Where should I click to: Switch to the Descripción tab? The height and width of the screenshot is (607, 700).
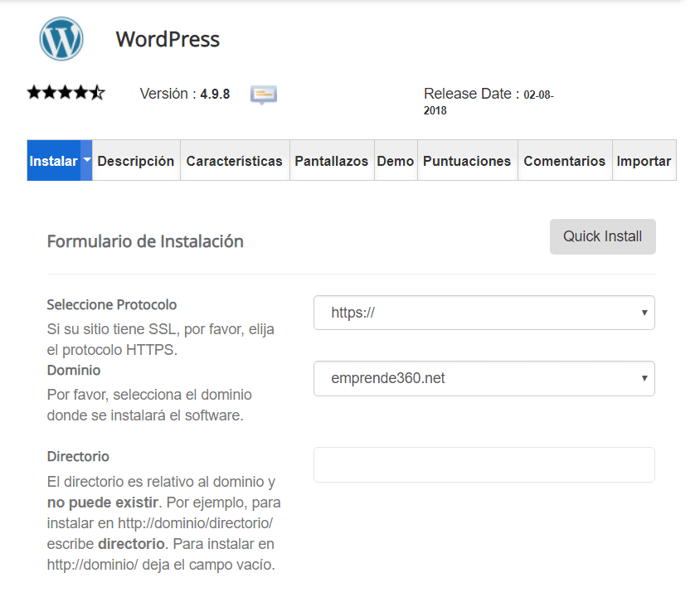(136, 161)
